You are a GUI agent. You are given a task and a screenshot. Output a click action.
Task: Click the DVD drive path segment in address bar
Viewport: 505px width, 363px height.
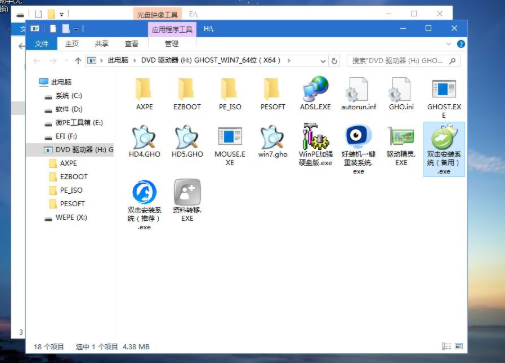pyautogui.click(x=211, y=61)
